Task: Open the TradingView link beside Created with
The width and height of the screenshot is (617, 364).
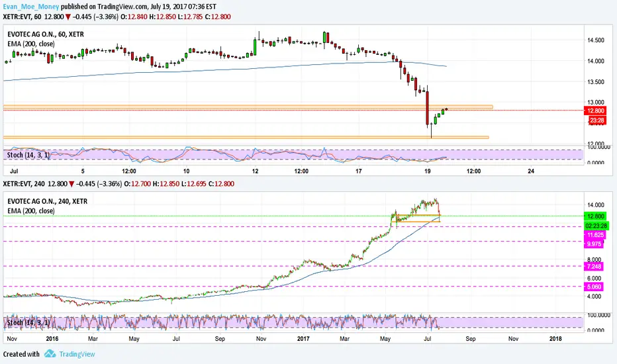Action: pos(77,354)
